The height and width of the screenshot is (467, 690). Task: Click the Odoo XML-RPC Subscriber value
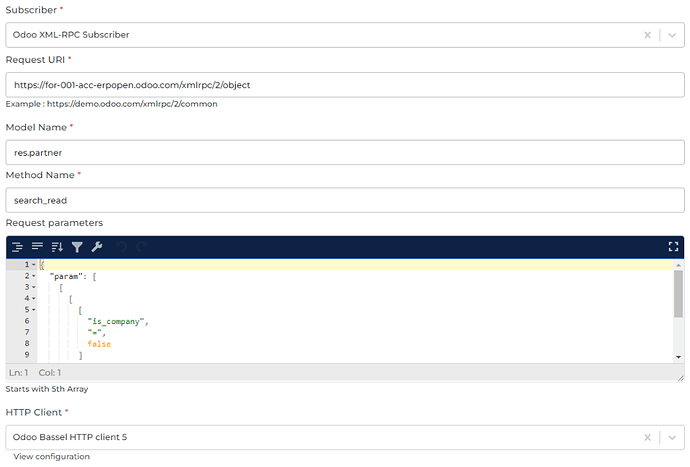pyautogui.click(x=71, y=35)
